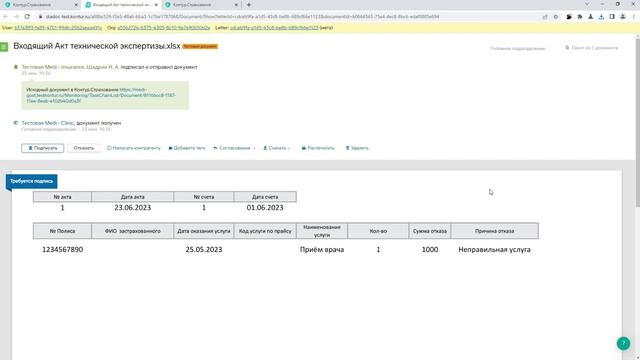The width and height of the screenshot is (640, 360).
Task: Open Тестовая Medi - Clinic recipient link
Action: click(x=48, y=123)
